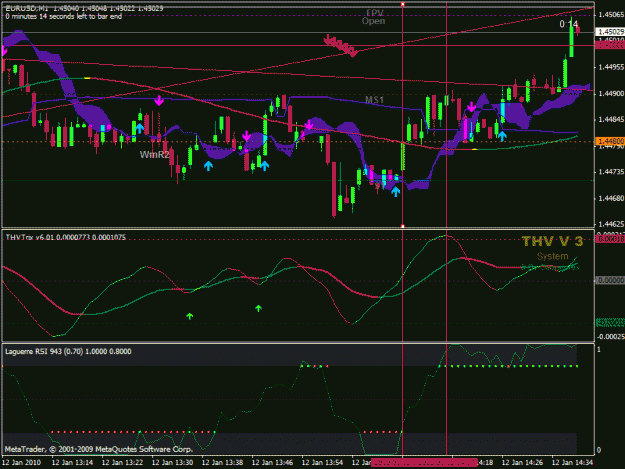Click the 1.44625 price scale value

(611, 225)
